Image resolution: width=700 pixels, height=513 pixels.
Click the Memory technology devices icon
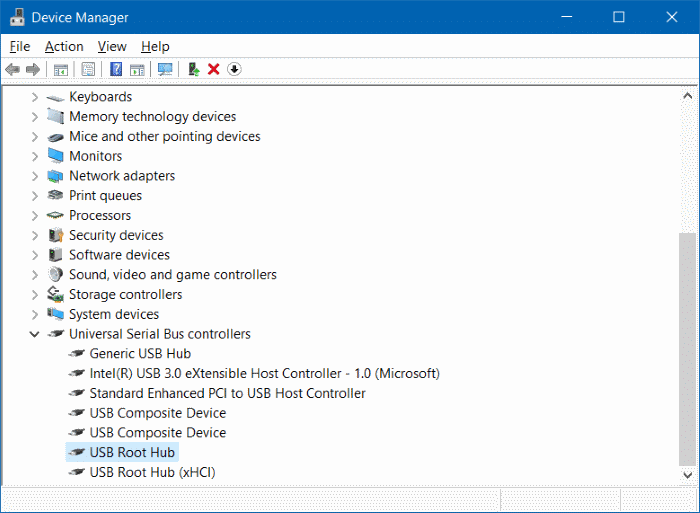pyautogui.click(x=56, y=116)
